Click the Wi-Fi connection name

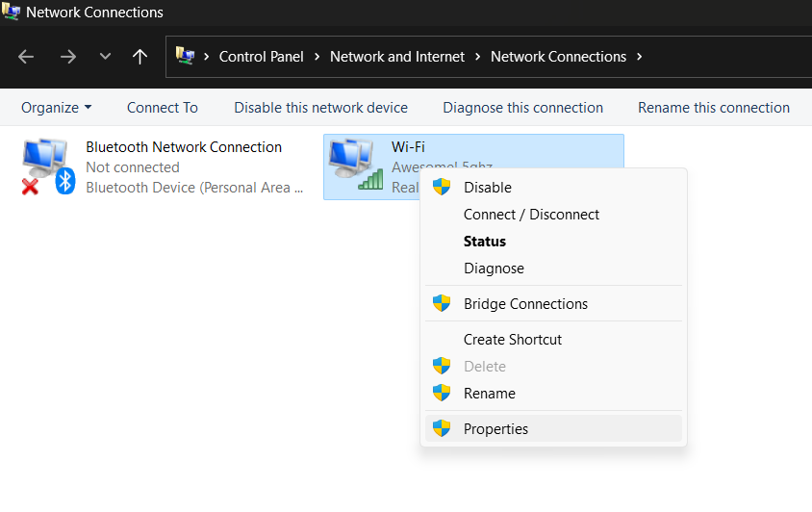click(408, 147)
